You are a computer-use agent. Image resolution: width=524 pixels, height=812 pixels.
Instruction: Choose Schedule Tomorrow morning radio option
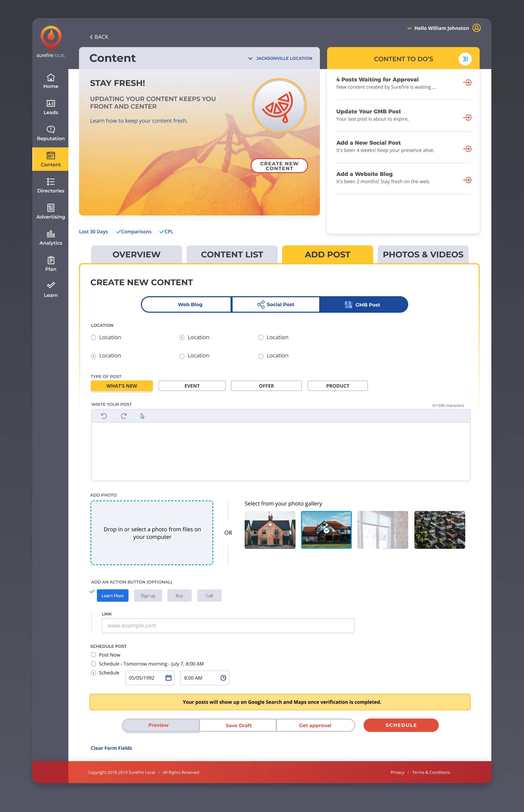[93, 664]
